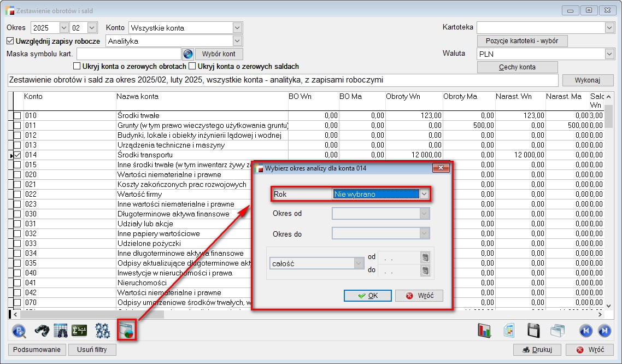This screenshot has width=622, height=364.
Task: Open the 'Waluta' PLN dropdown
Action: (x=609, y=54)
